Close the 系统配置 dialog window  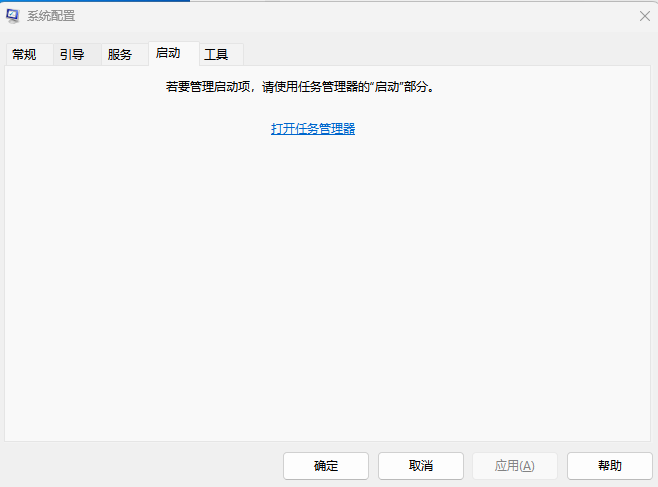point(644,16)
